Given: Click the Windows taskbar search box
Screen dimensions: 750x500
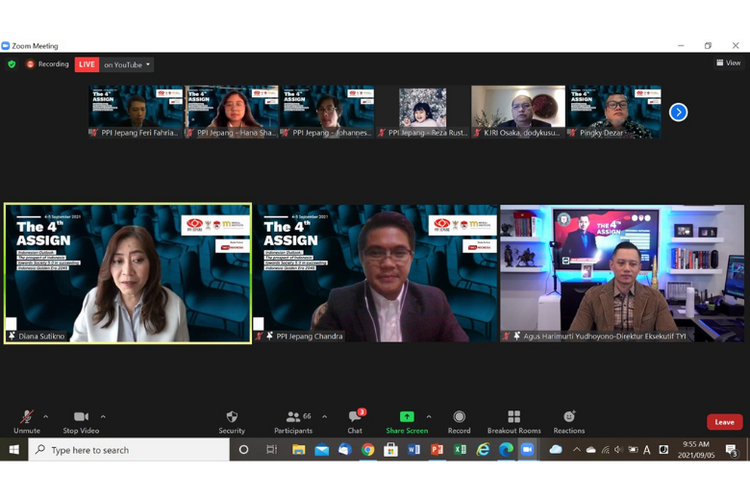Looking at the screenshot, I should (x=130, y=450).
